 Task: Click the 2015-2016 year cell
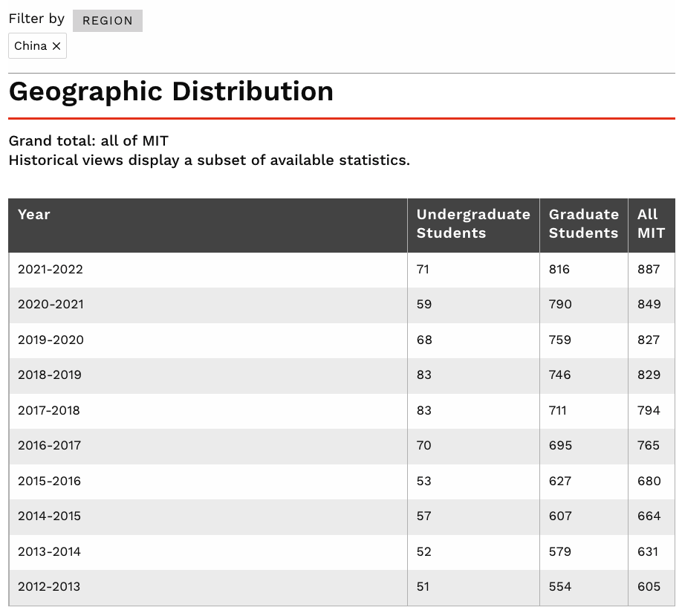tap(50, 482)
